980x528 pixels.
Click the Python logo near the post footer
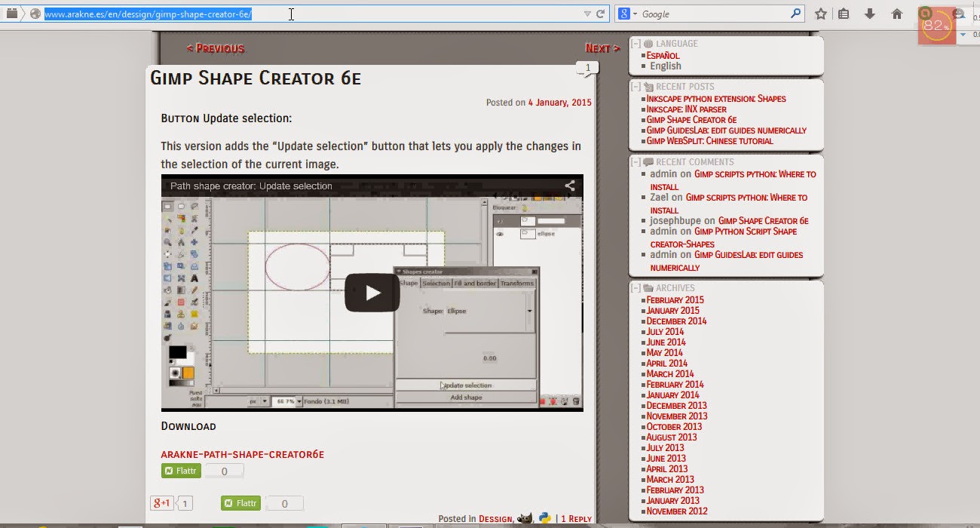pos(544,517)
